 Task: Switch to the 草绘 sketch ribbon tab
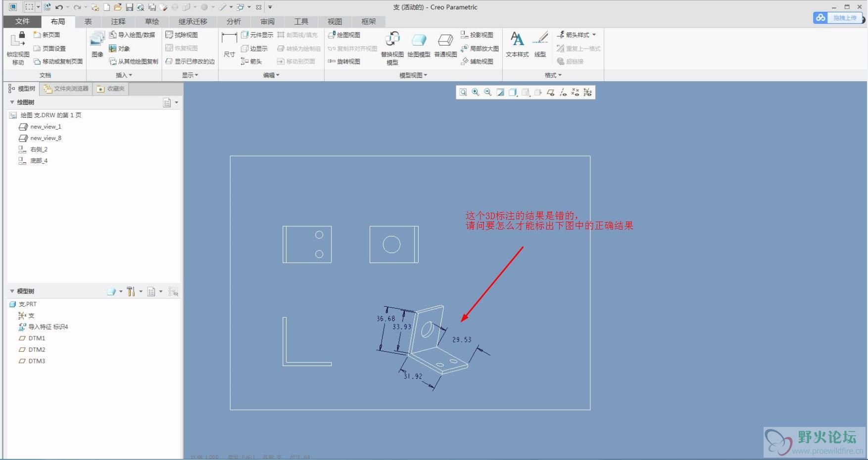click(152, 21)
